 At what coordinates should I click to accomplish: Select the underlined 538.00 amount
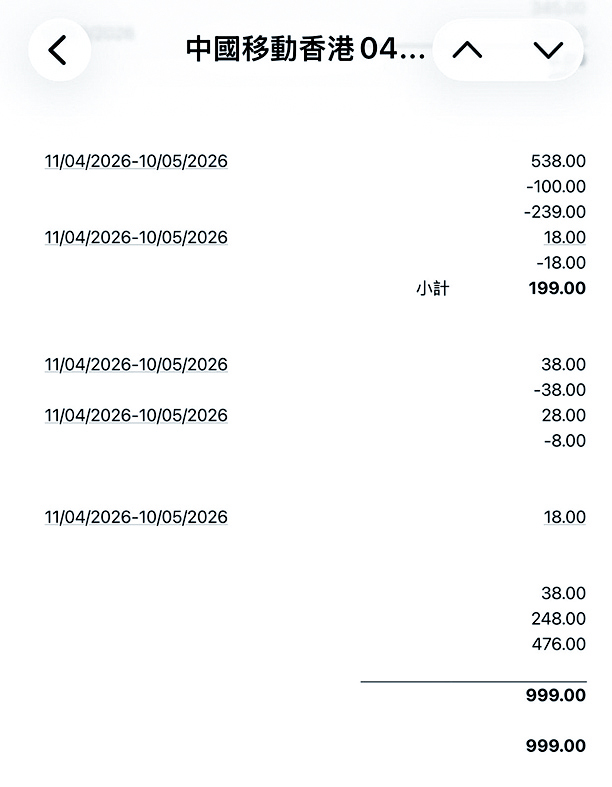point(558,161)
